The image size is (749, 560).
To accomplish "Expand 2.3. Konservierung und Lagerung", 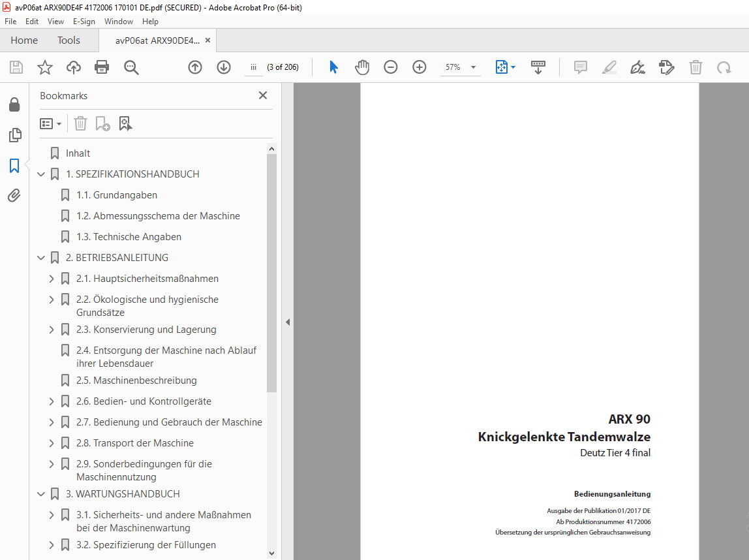I will point(52,330).
